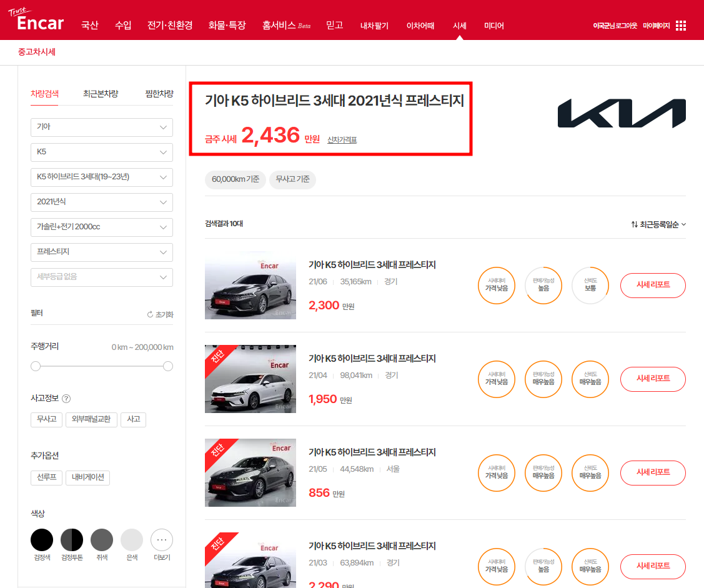704x588 pixels.
Task: Open the 사고정보 help question mark
Action: point(66,399)
